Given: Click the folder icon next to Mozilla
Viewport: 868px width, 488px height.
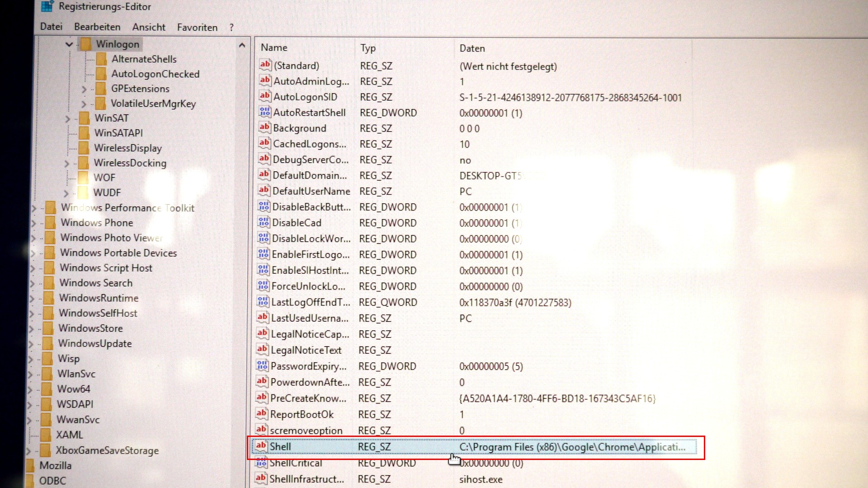Looking at the screenshot, I should pos(30,465).
